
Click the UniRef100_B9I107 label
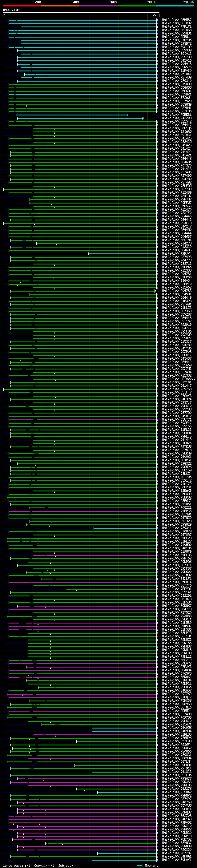click(177, 321)
